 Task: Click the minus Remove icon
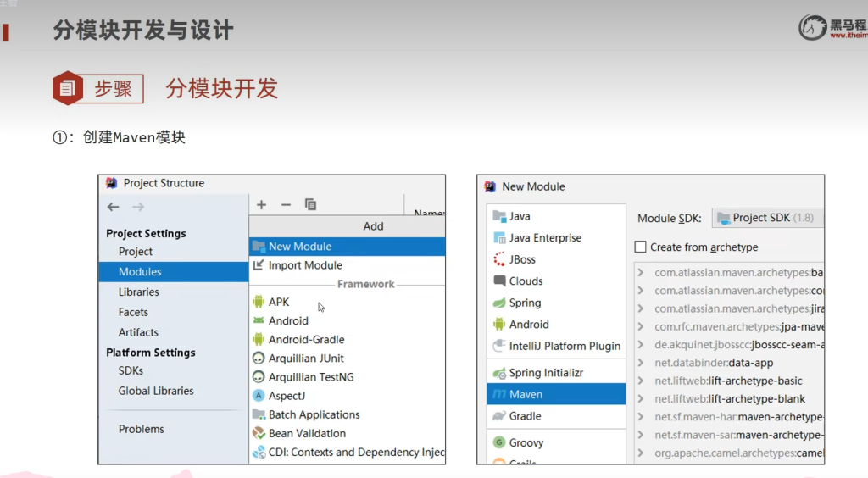pos(286,205)
